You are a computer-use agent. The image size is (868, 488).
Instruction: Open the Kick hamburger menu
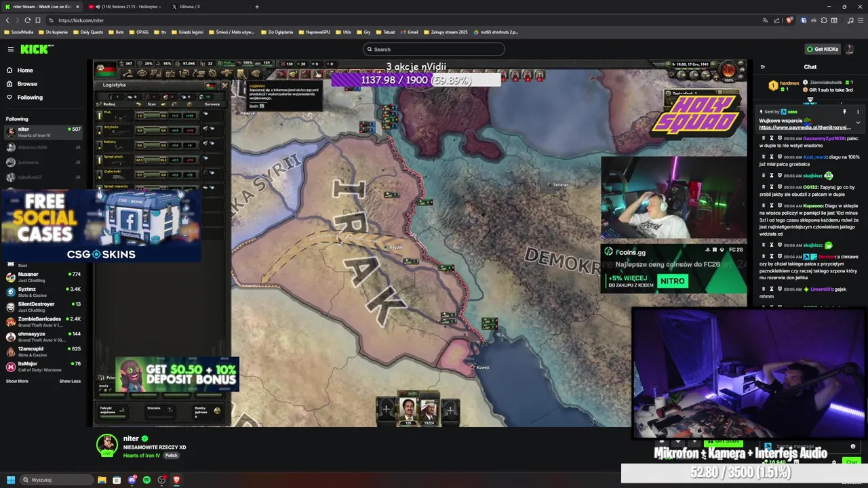pos(11,49)
